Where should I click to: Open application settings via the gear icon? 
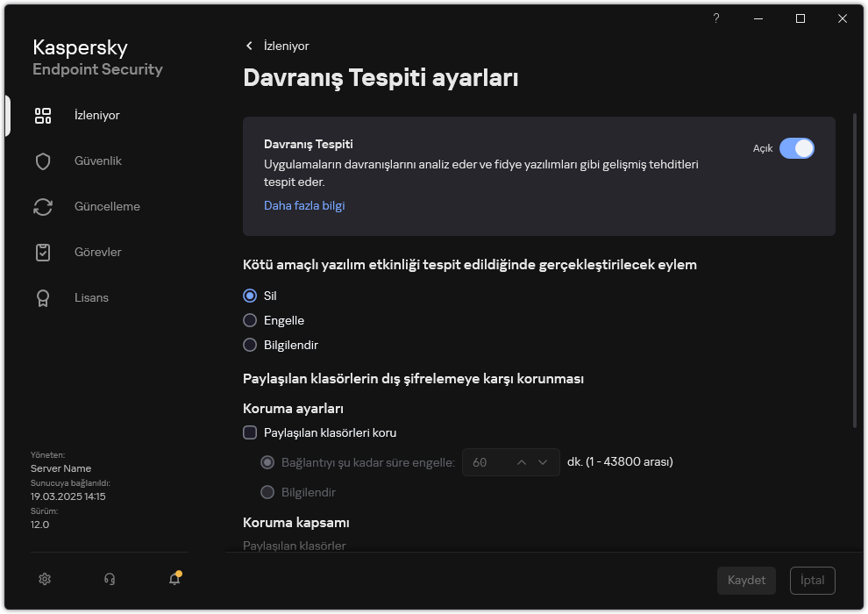coord(44,579)
